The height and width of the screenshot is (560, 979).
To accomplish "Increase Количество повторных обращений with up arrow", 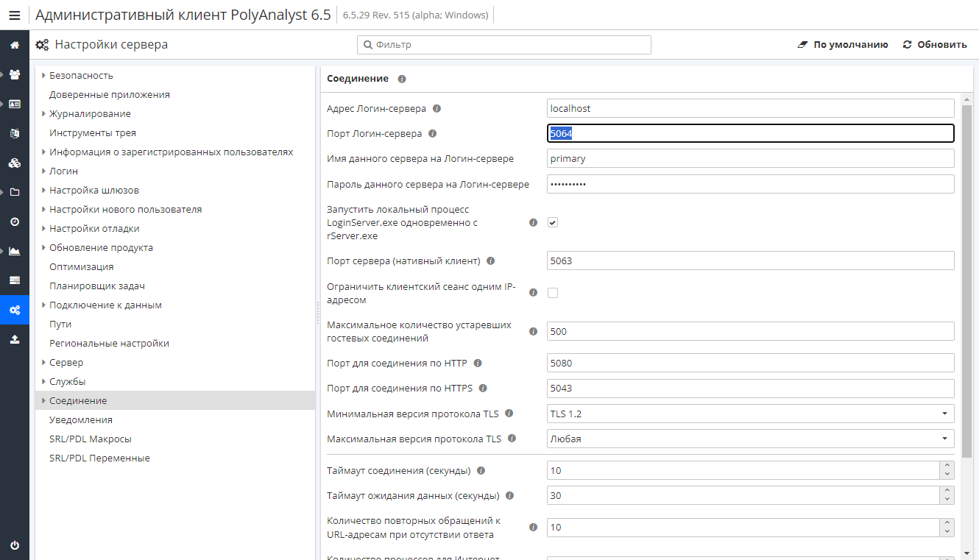I will point(947,522).
